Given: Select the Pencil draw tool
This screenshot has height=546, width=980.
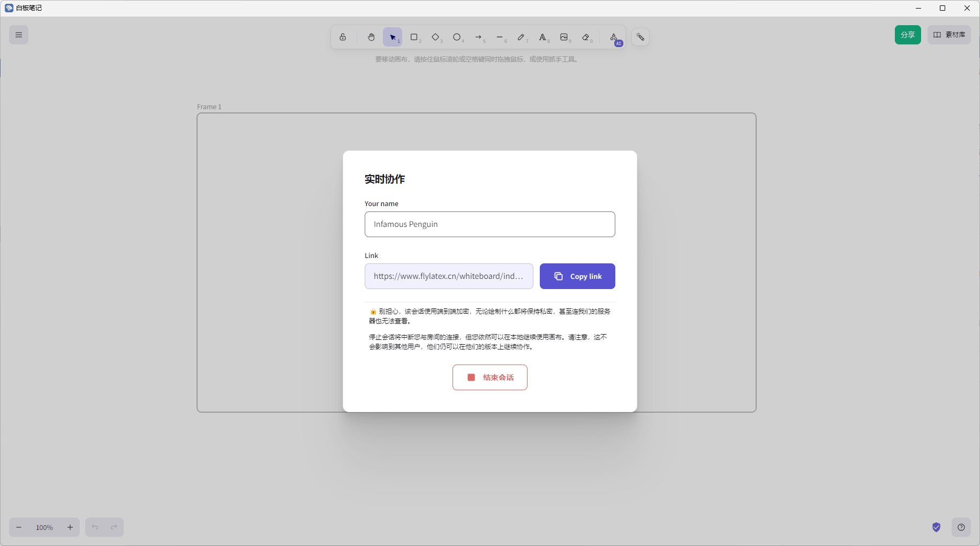Looking at the screenshot, I should [x=521, y=37].
